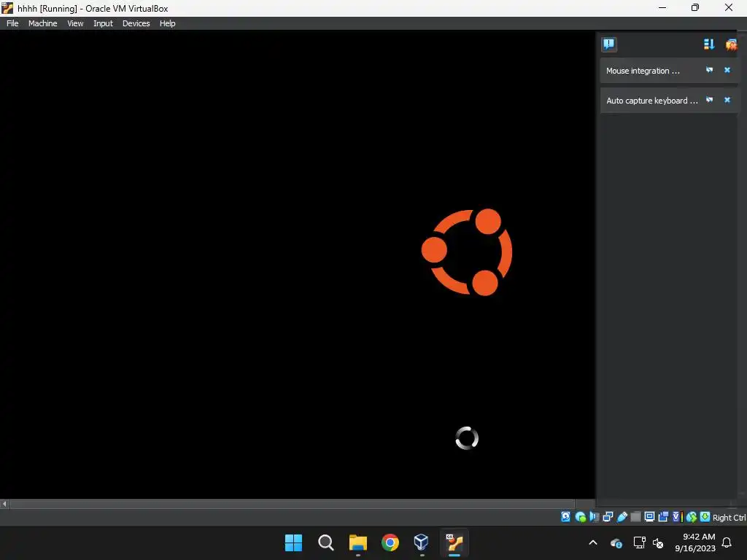Expand the Mouse integration notification text
This screenshot has width=747, height=560.
(x=643, y=71)
